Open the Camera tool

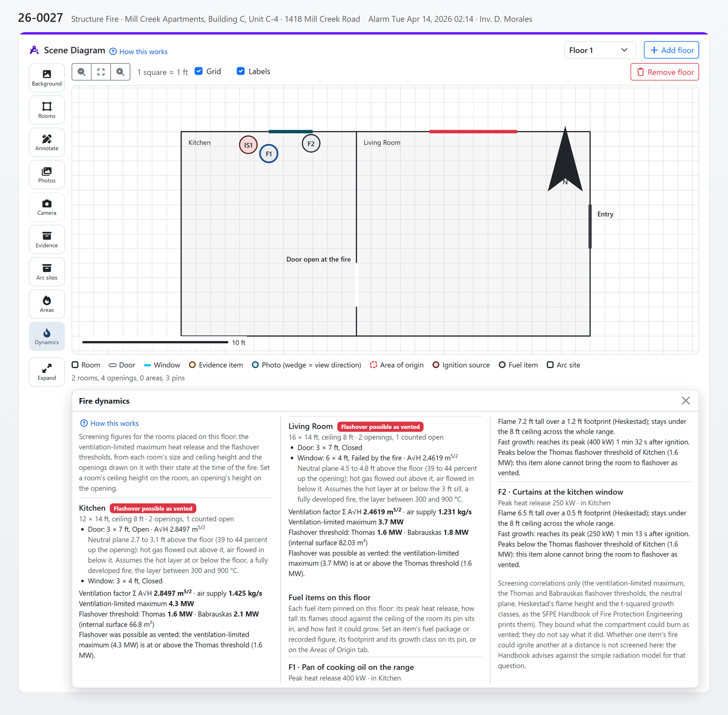pyautogui.click(x=47, y=207)
